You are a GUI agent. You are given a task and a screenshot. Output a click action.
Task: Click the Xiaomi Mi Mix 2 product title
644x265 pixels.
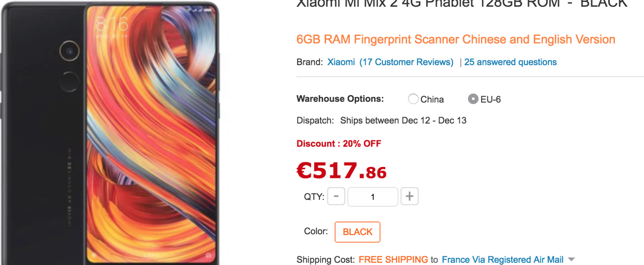[x=462, y=4]
